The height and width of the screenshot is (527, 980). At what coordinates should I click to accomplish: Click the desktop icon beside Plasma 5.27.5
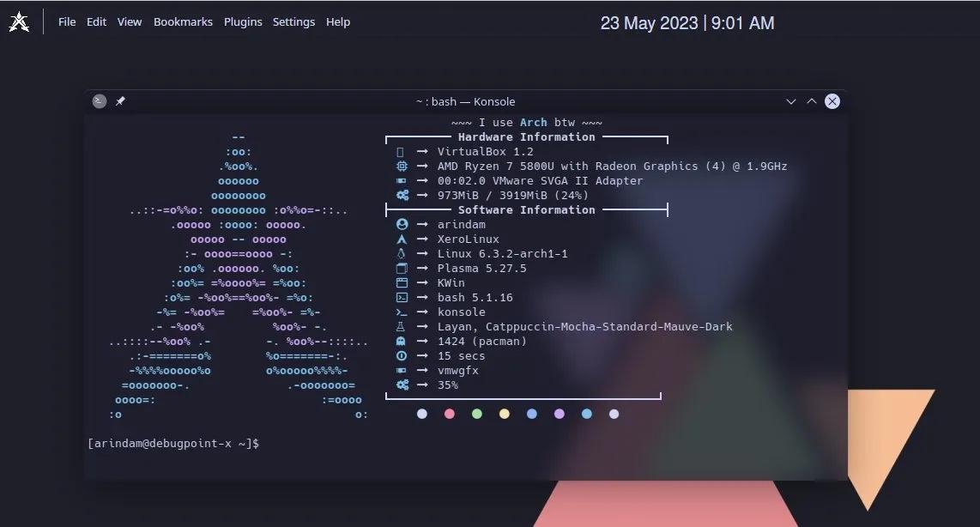(x=402, y=268)
